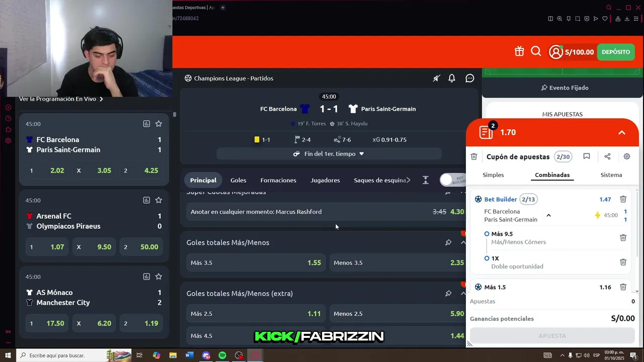Favorite the AS Mónaco match star
Viewport: 644px width, 362px height.
click(158, 277)
